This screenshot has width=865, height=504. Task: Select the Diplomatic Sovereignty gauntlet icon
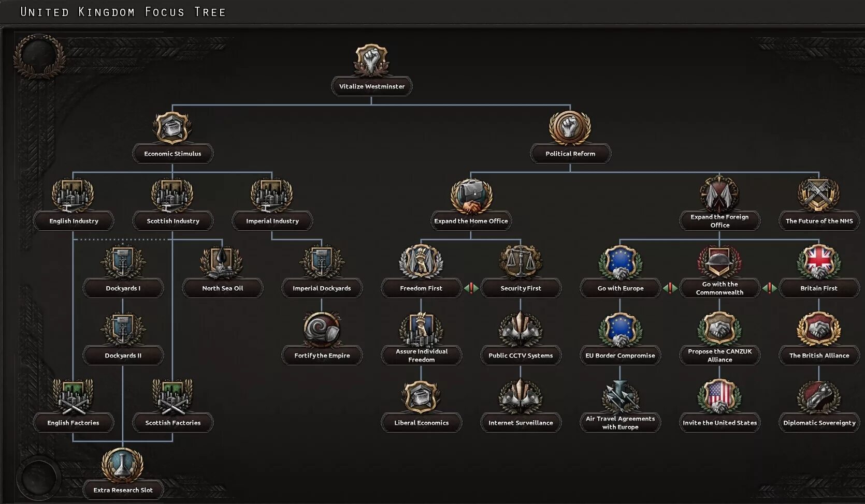[819, 396]
